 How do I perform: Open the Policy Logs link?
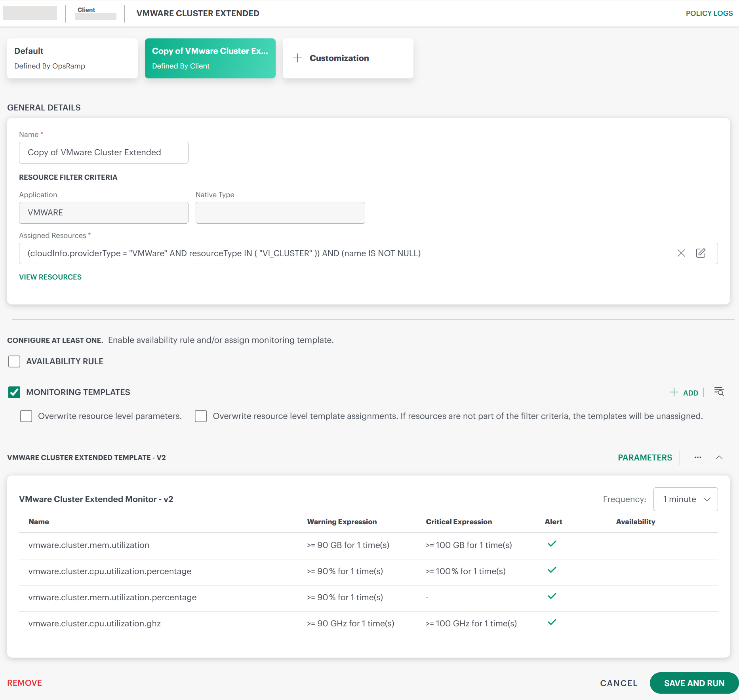point(709,13)
